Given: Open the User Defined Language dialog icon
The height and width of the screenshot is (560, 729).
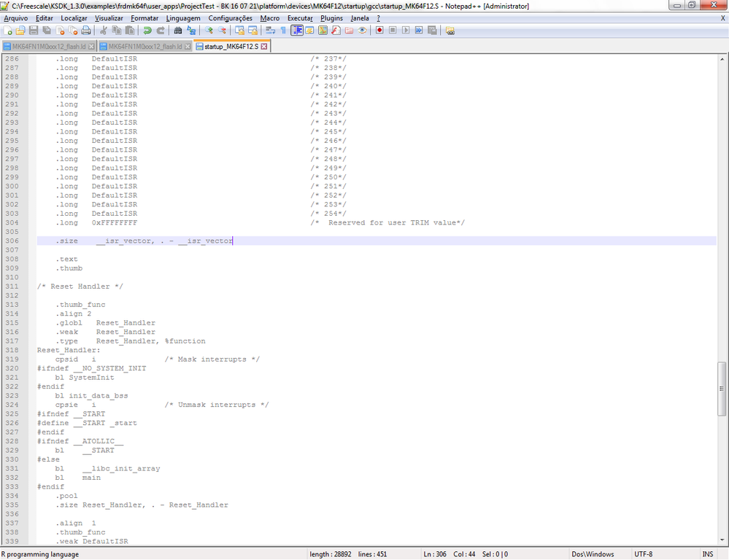Looking at the screenshot, I should [x=309, y=31].
